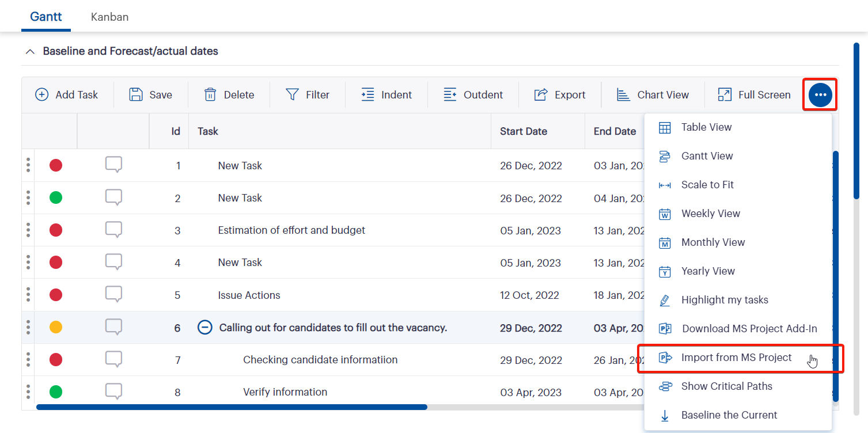The image size is (868, 433).
Task: Enter Full Screen mode
Action: click(754, 95)
